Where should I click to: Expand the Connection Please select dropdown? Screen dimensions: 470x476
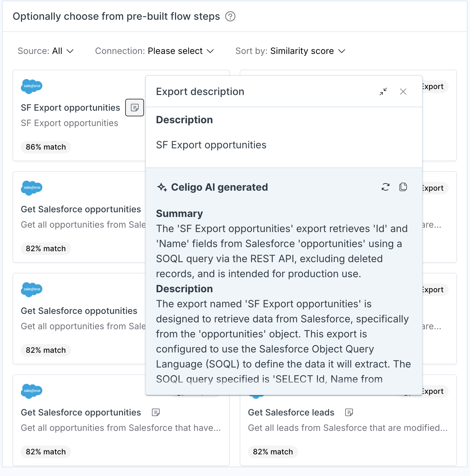[x=154, y=51]
